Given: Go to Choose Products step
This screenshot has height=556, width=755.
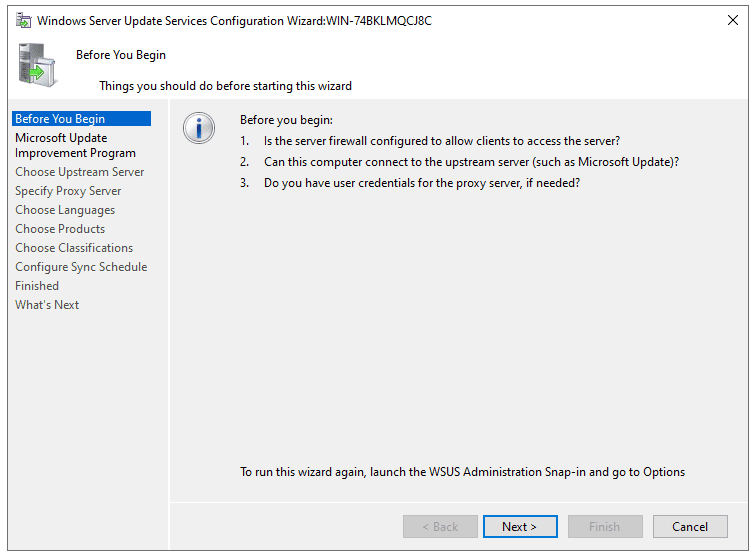Looking at the screenshot, I should point(60,229).
